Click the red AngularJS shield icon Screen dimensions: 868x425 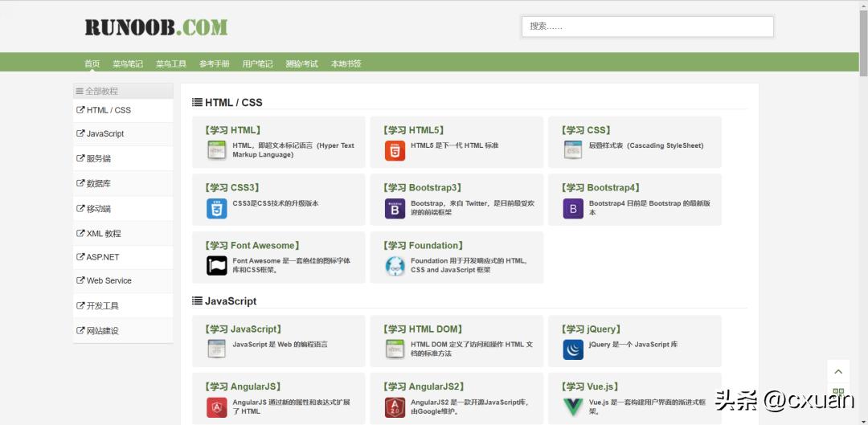pos(216,407)
